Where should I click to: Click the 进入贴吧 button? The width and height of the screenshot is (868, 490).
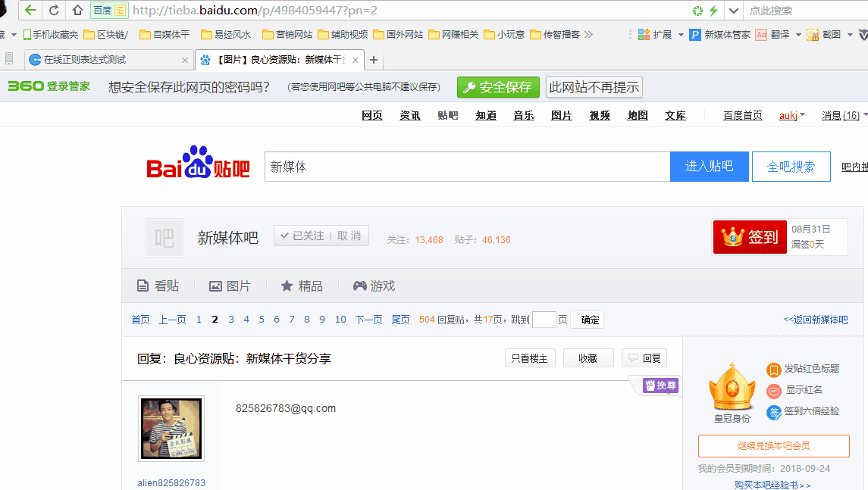[709, 167]
